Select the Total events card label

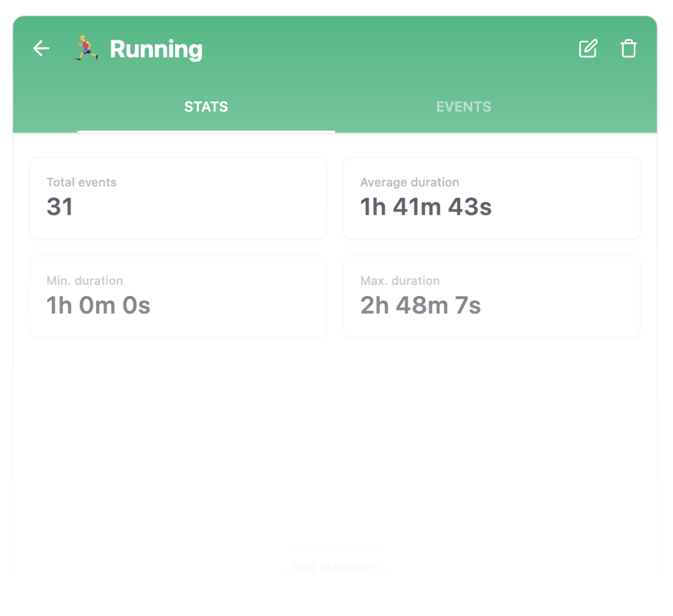[x=82, y=182]
